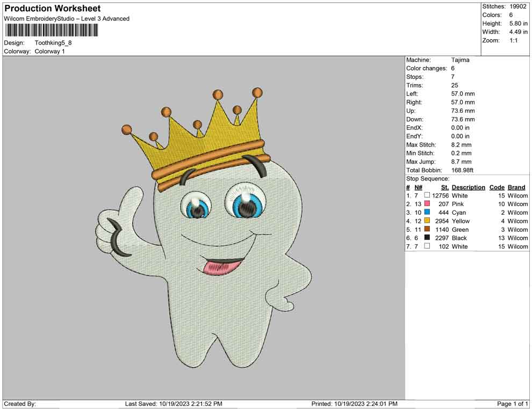Click the Cyan description text
Viewport: 532px width, 409px height.
tap(459, 213)
